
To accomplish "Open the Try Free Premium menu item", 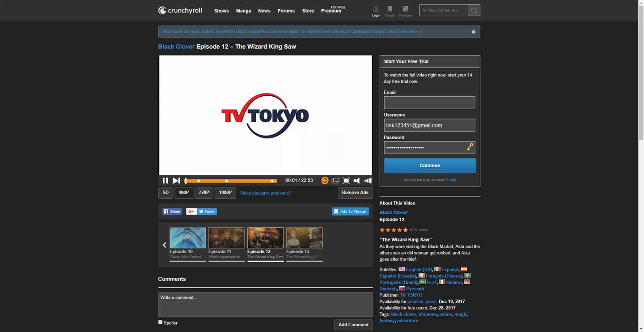I will (333, 10).
